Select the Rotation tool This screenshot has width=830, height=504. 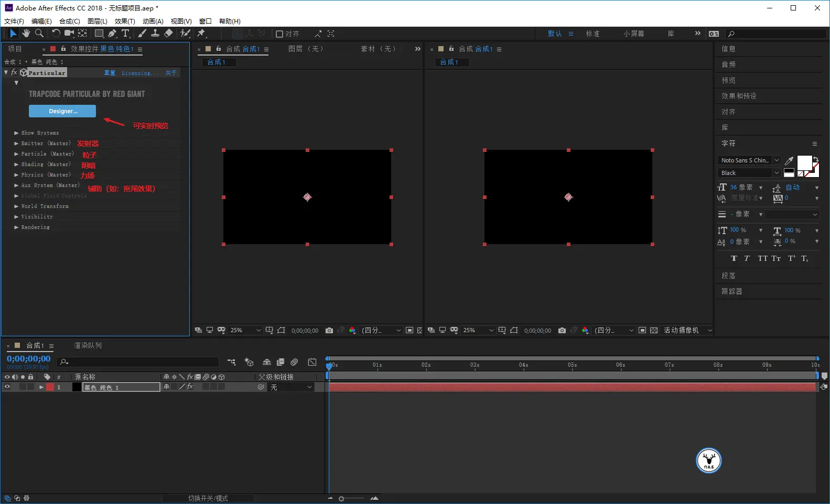[x=56, y=34]
